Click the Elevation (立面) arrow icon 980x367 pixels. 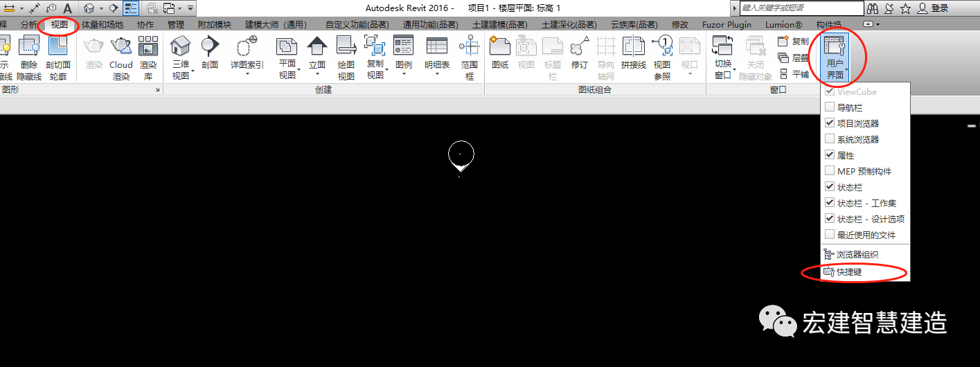tap(317, 46)
